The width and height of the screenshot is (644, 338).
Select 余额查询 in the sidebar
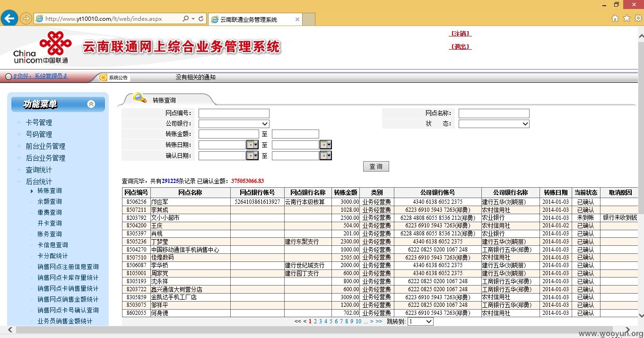tap(50, 201)
